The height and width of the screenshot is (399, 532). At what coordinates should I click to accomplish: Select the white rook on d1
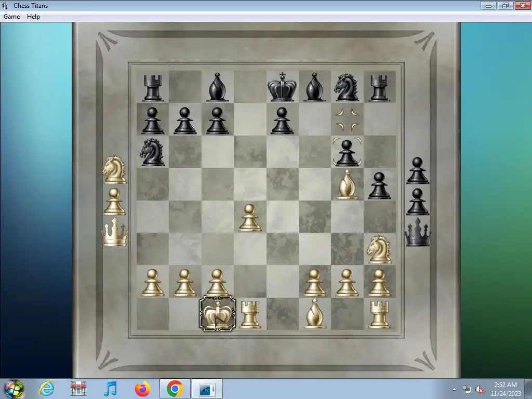click(250, 314)
